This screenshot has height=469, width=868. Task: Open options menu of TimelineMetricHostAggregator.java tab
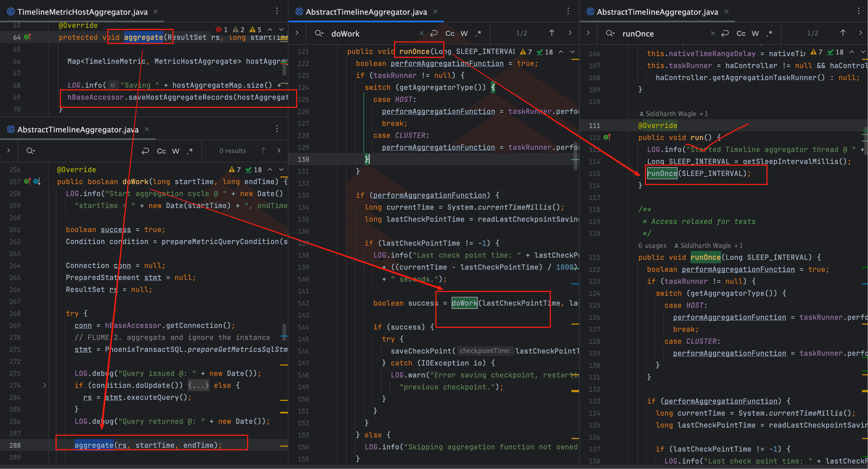coord(277,11)
